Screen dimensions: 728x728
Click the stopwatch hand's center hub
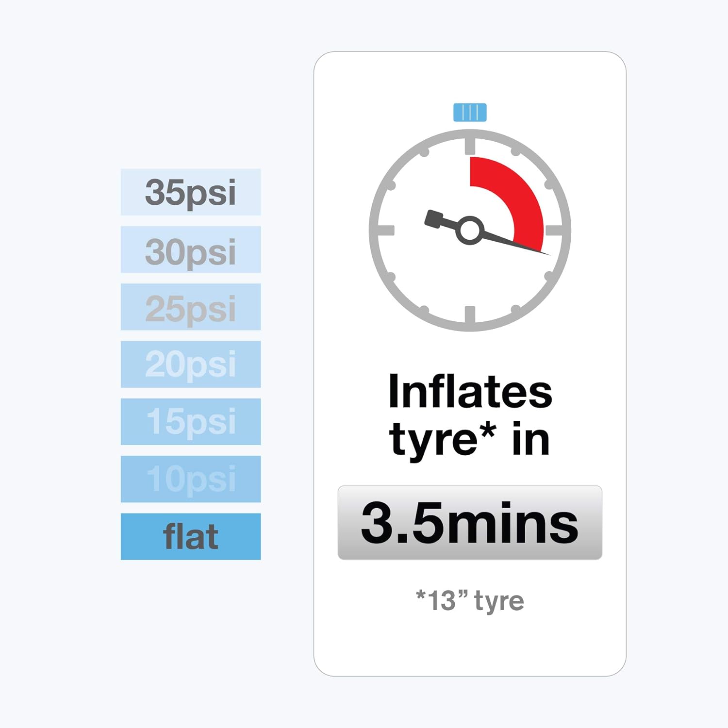[470, 230]
